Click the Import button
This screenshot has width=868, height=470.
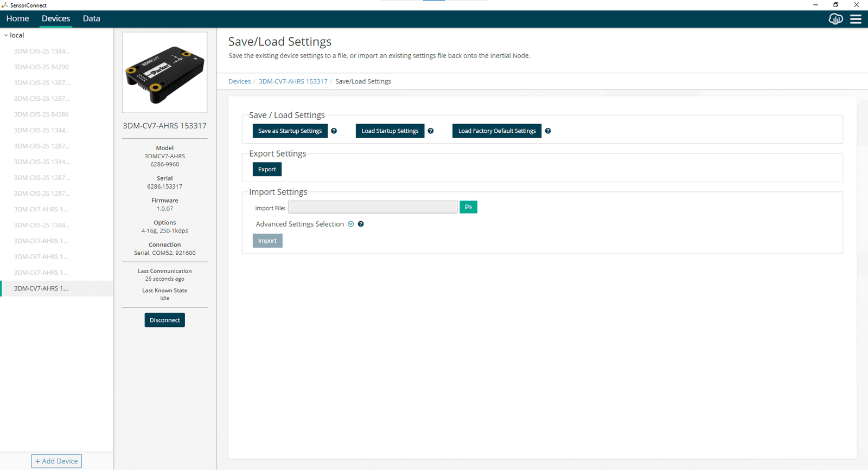(267, 241)
